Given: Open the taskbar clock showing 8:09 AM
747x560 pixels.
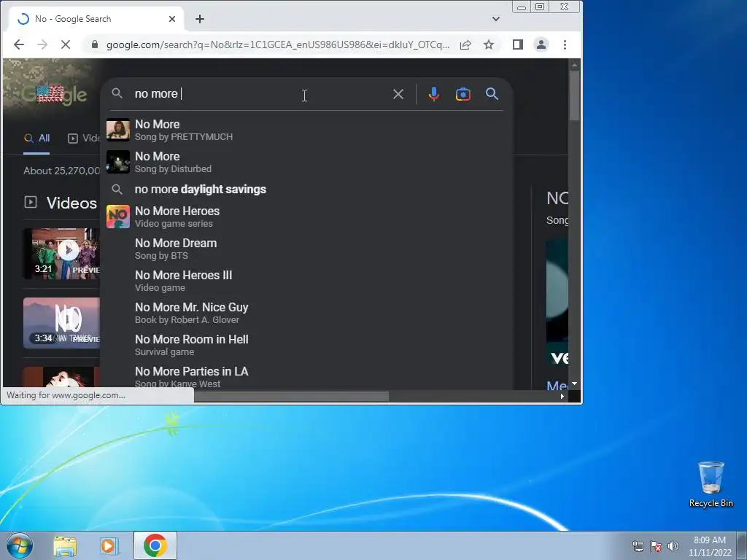Looking at the screenshot, I should 710,546.
